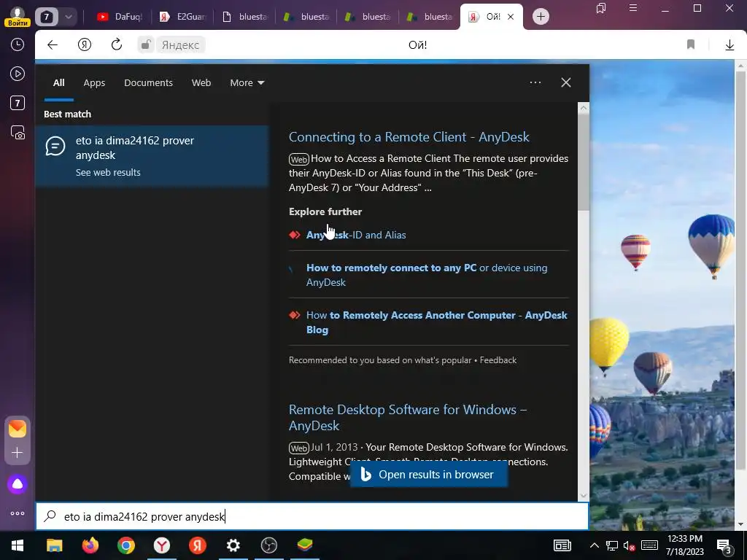Click the network tray icon

pyautogui.click(x=612, y=545)
